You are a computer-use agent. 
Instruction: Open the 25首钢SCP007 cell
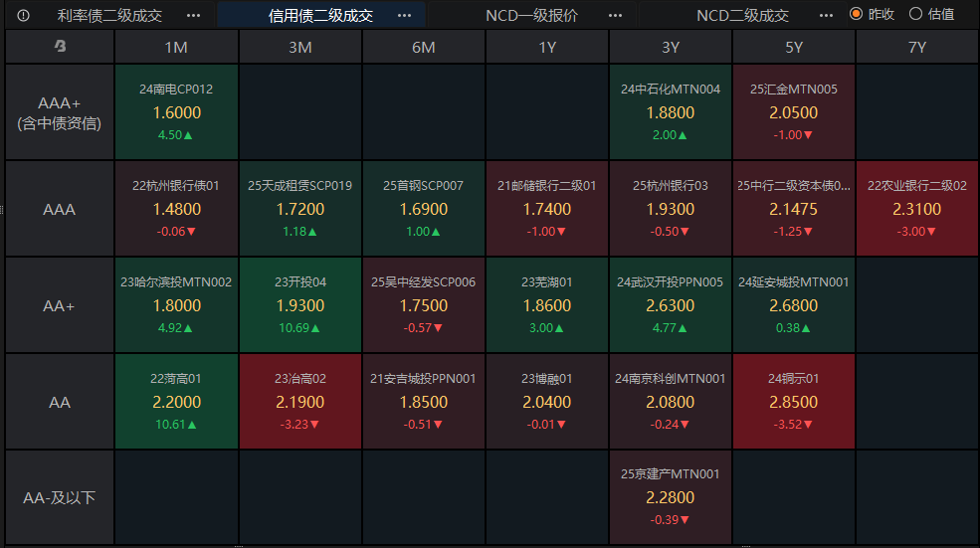tap(423, 209)
